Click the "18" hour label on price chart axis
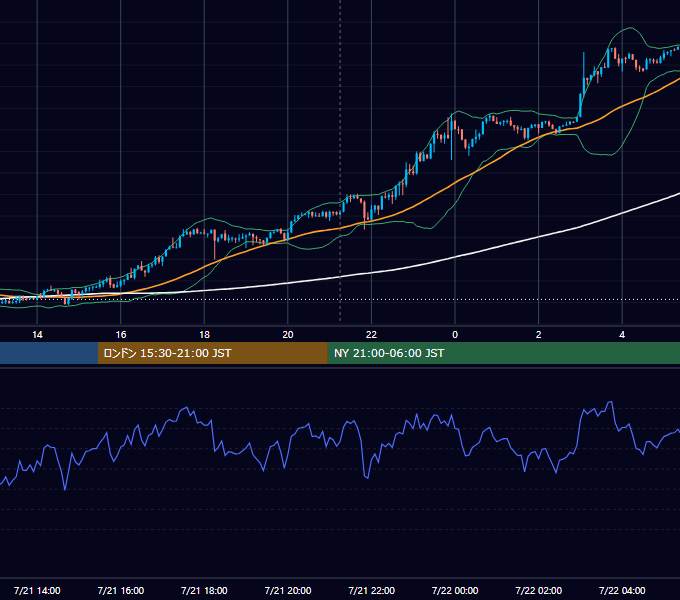 204,335
